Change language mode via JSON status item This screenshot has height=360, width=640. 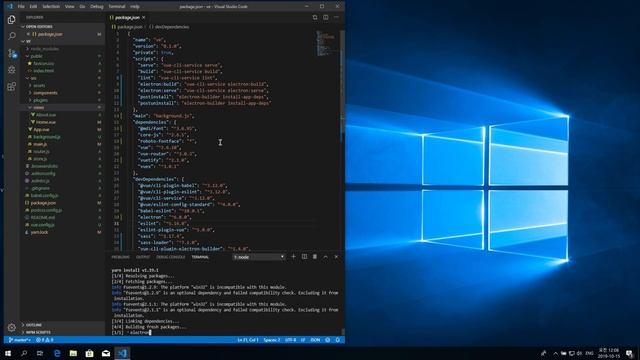(x=316, y=340)
